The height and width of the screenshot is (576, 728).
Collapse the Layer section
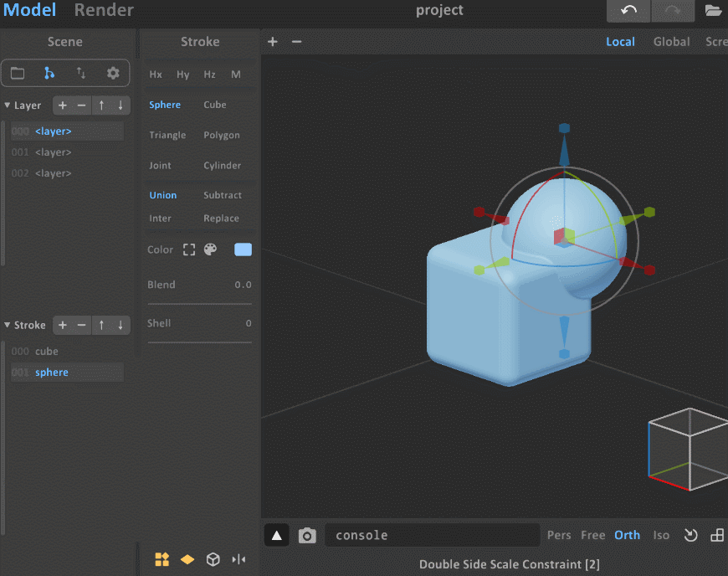tap(8, 105)
